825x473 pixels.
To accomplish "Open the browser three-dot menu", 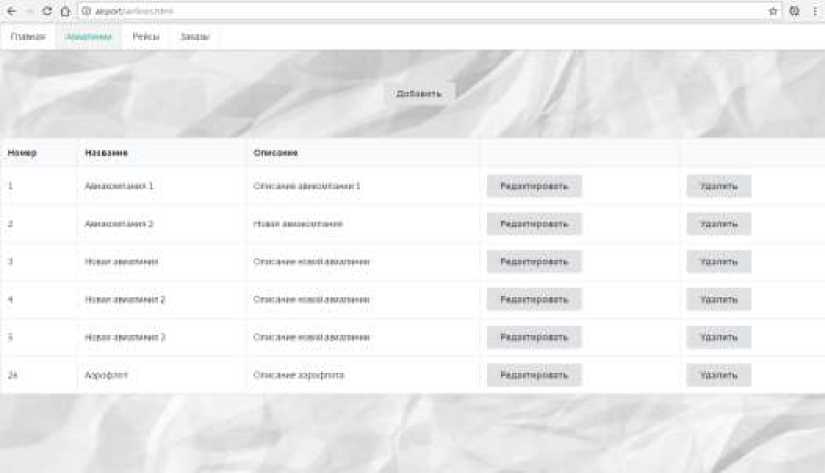I will coord(815,11).
